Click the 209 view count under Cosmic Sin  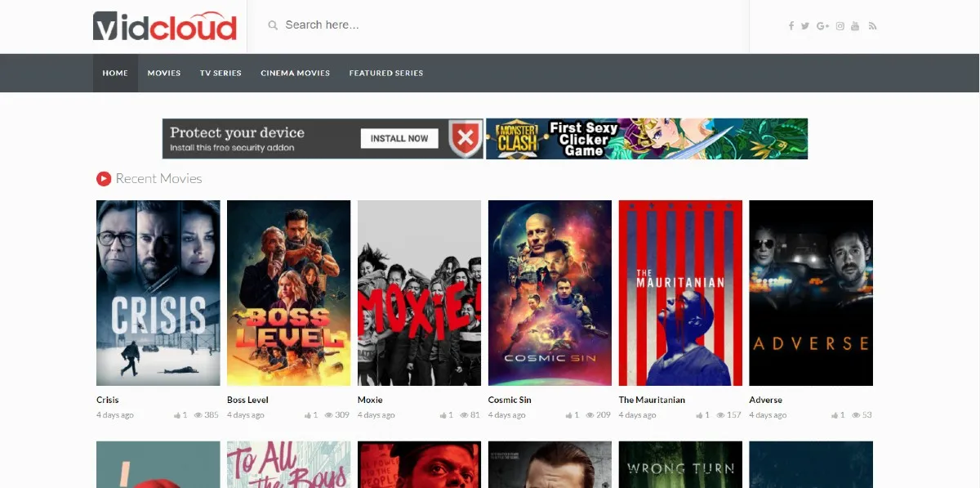(604, 415)
